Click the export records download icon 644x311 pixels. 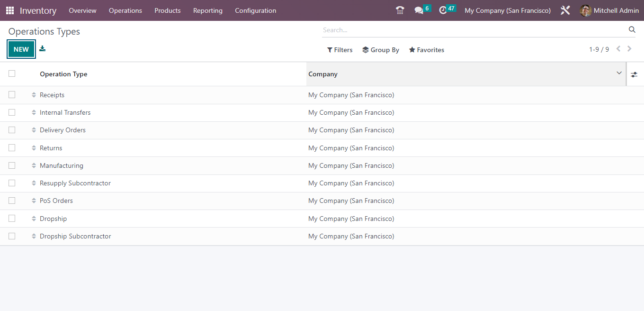pyautogui.click(x=42, y=48)
